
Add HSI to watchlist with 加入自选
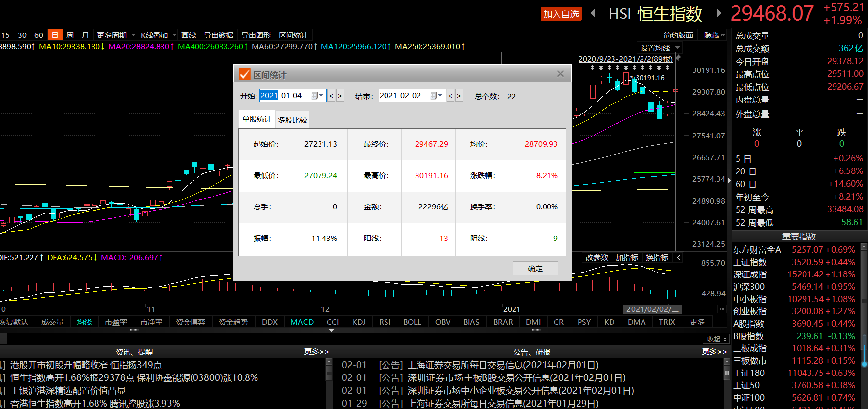[561, 14]
